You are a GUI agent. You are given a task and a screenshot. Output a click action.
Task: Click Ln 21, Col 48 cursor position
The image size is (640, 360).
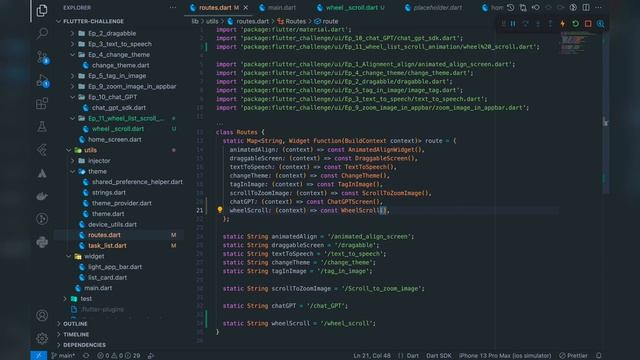click(371, 356)
